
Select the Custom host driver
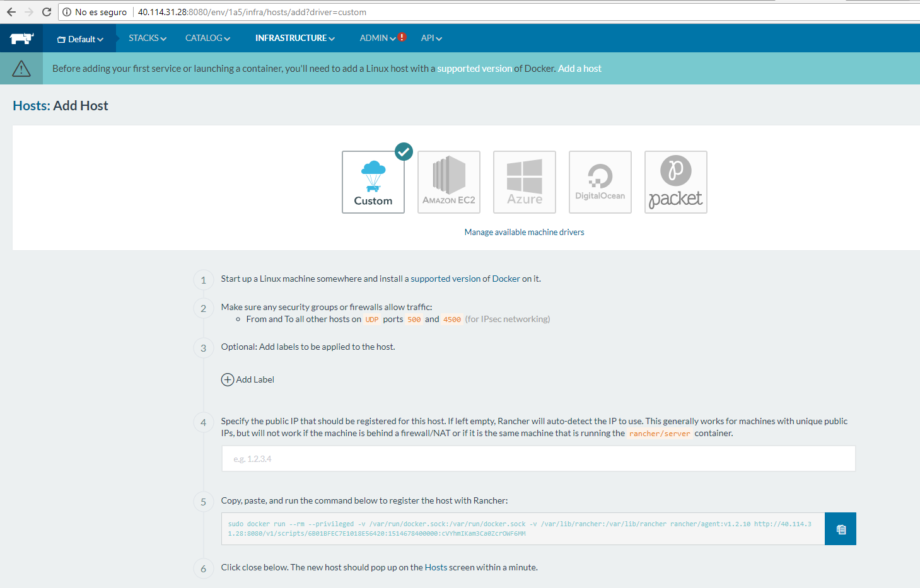373,182
